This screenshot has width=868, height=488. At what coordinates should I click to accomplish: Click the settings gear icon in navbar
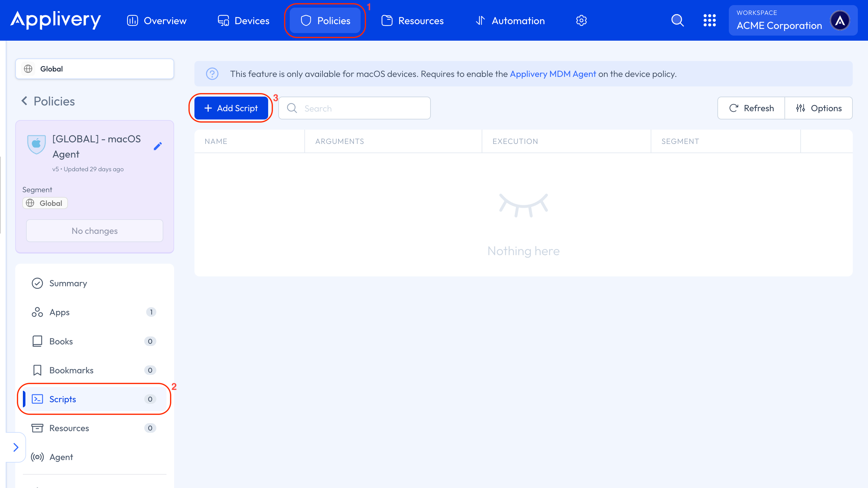pyautogui.click(x=581, y=21)
